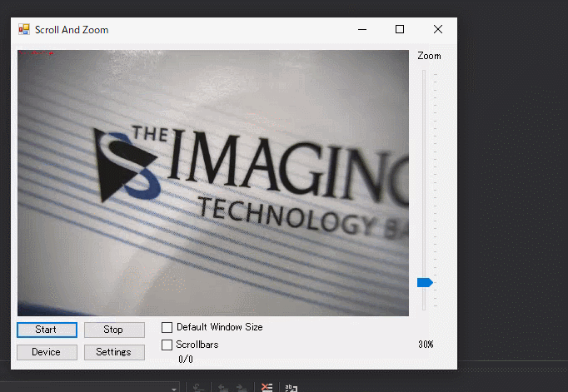Image resolution: width=568 pixels, height=392 pixels.
Task: Click next message arrow in background toolbar
Action: coord(242,388)
